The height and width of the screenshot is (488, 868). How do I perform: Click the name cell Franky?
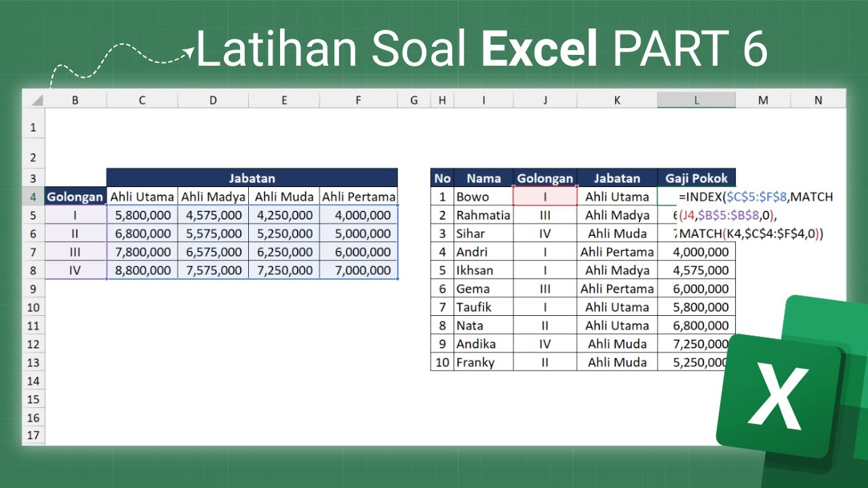(x=484, y=362)
